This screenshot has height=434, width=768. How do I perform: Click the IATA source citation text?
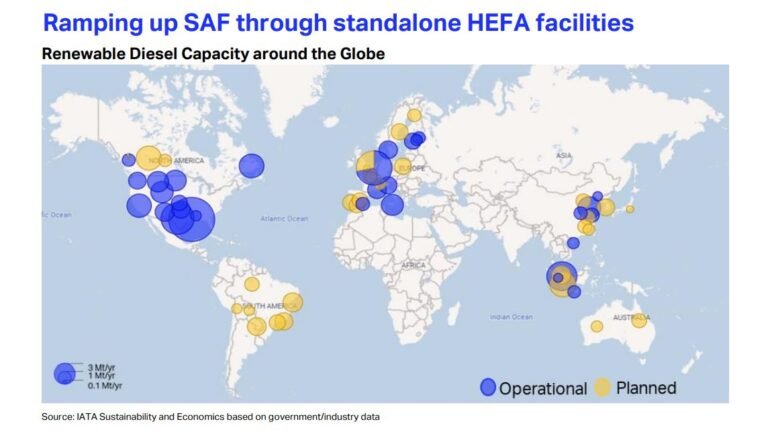210,416
